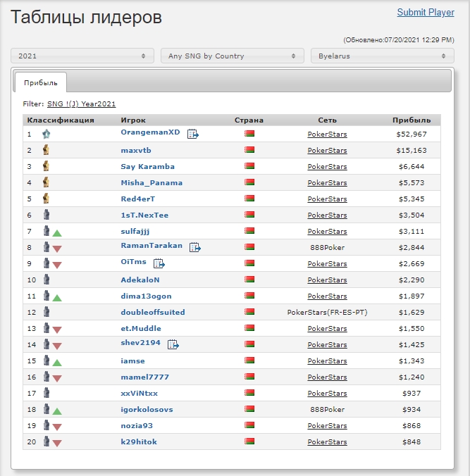Open the calendar export icon beside shev2194

(173, 344)
